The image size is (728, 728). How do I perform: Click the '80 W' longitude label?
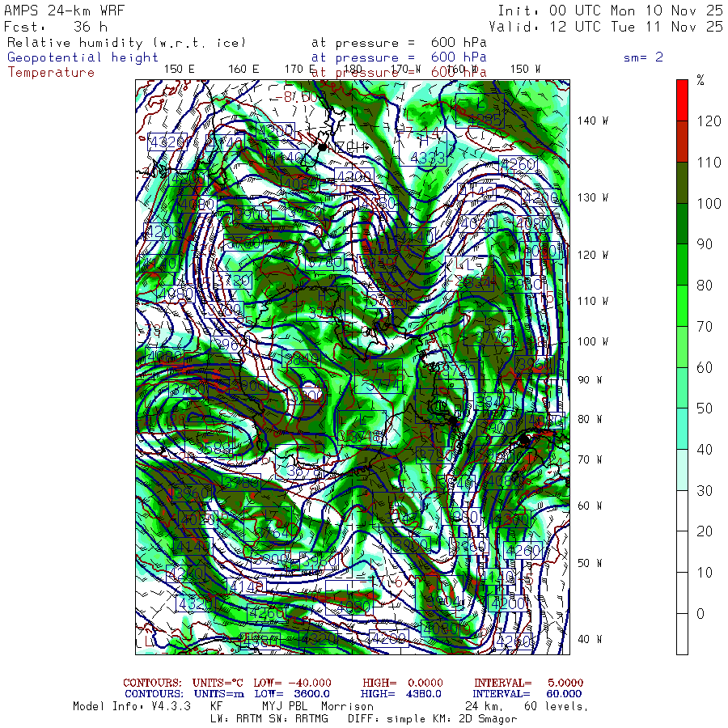(590, 419)
